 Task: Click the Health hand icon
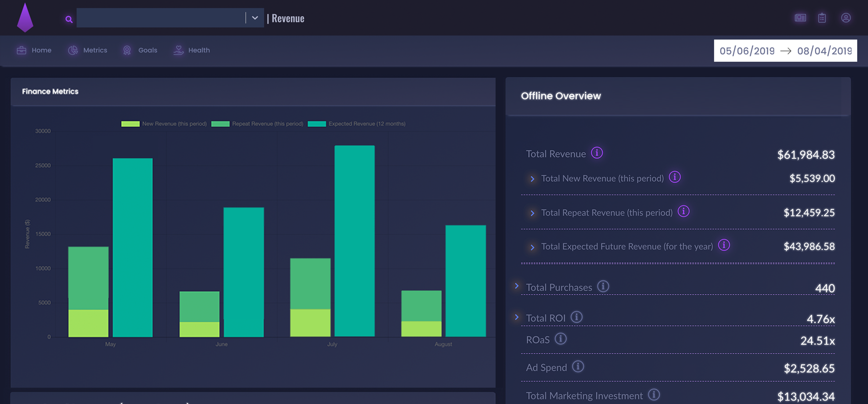click(x=179, y=50)
